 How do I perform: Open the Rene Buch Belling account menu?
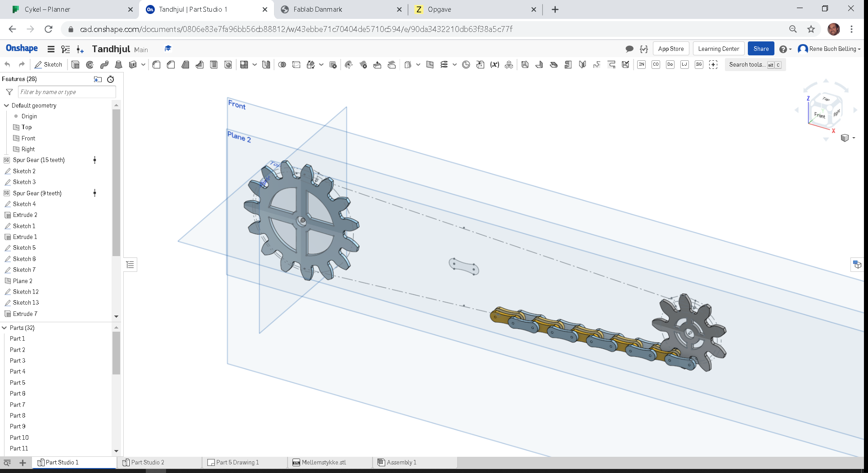tap(829, 49)
